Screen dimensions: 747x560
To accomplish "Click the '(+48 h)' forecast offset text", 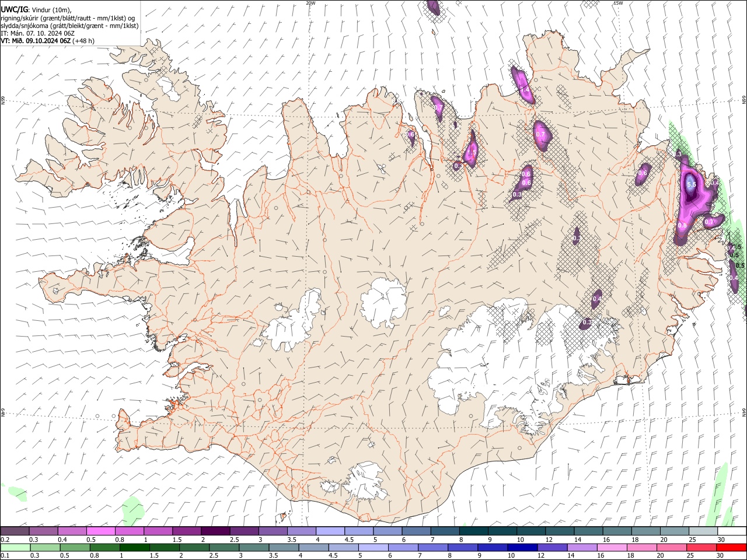I will tap(84, 41).
